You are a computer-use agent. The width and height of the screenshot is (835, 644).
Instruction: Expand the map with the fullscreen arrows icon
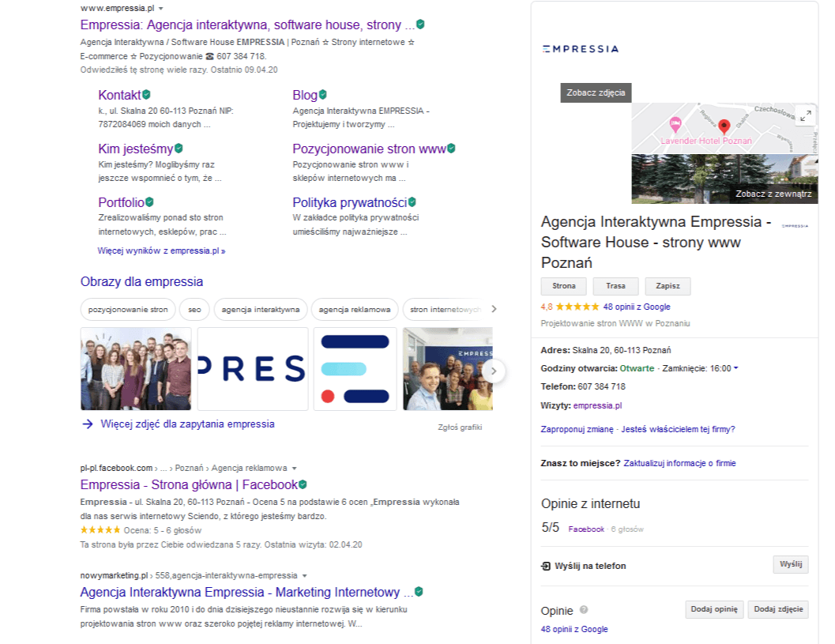pos(805,115)
